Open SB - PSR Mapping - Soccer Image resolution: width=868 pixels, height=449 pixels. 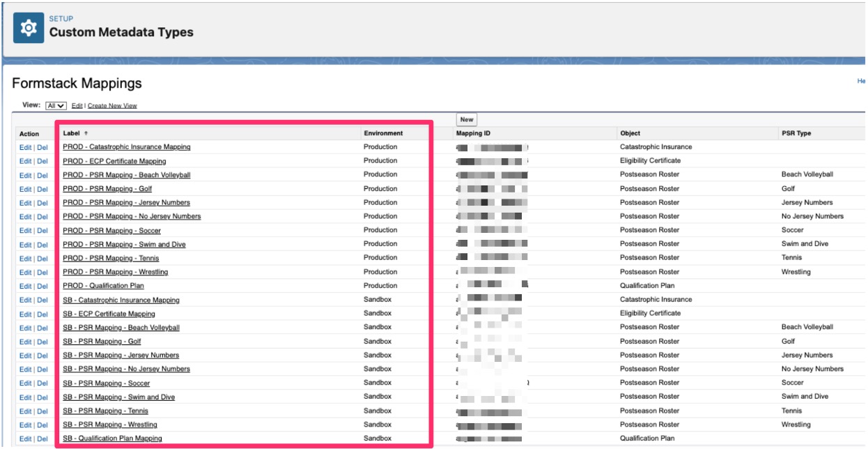coord(106,383)
